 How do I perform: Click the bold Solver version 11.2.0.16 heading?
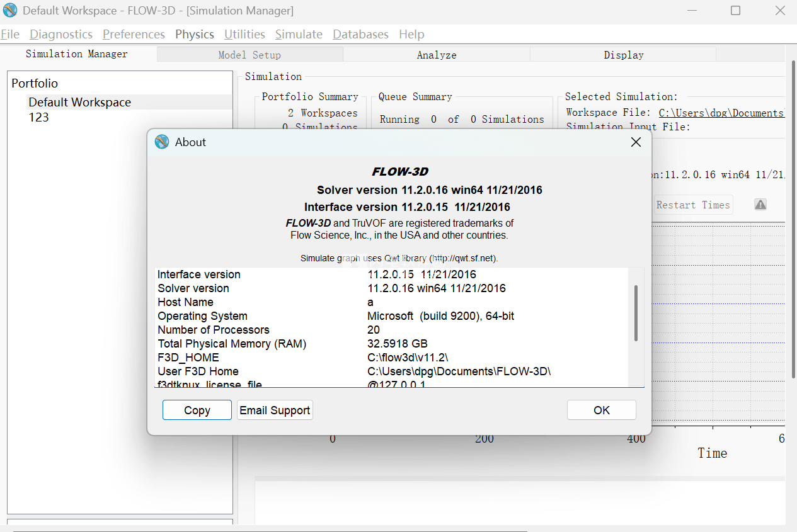pyautogui.click(x=430, y=190)
